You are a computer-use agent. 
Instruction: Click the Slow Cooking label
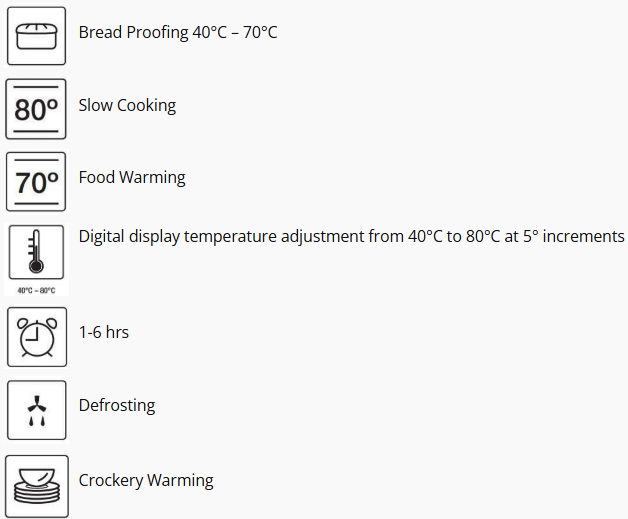(x=127, y=106)
